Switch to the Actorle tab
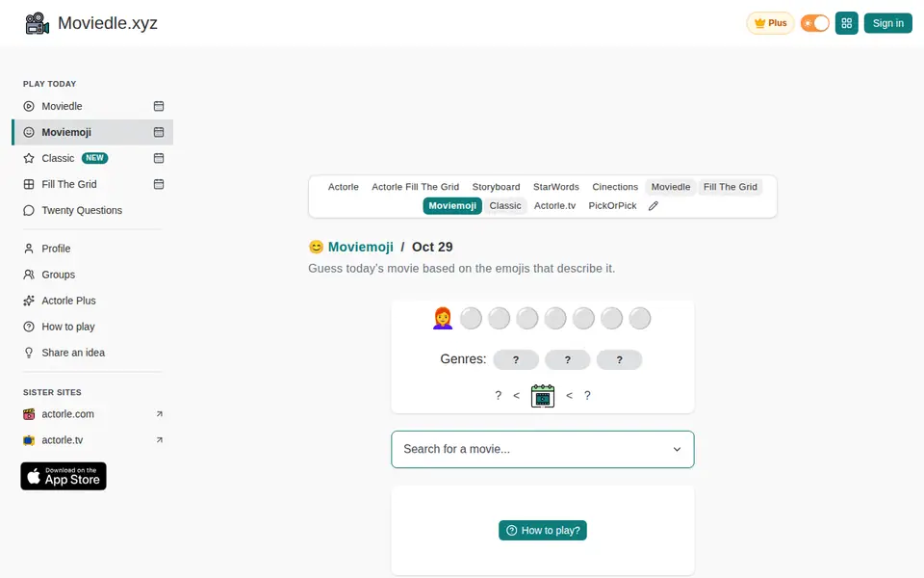 coord(343,187)
